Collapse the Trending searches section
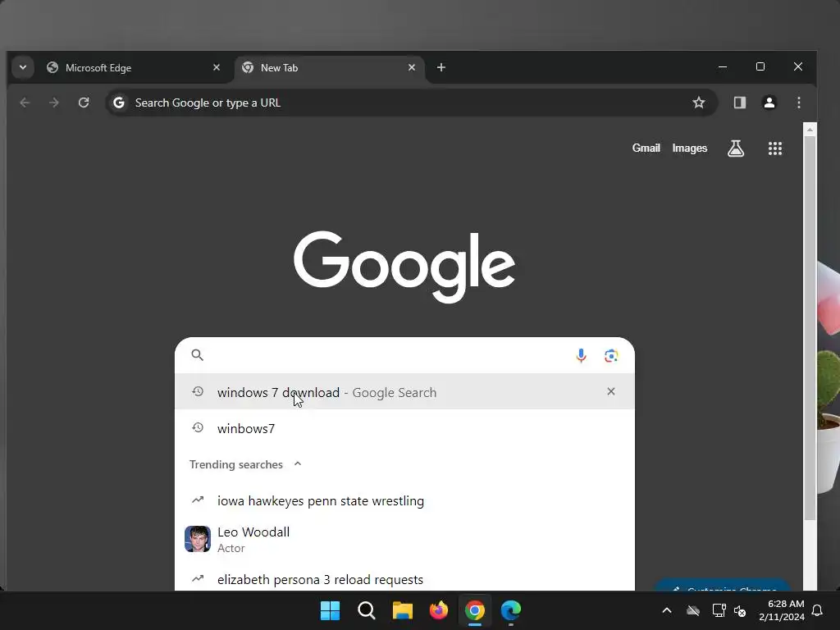This screenshot has width=840, height=630. click(x=298, y=464)
